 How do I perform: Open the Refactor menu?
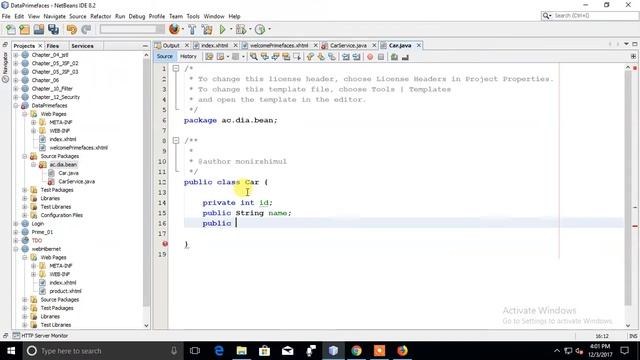100,16
